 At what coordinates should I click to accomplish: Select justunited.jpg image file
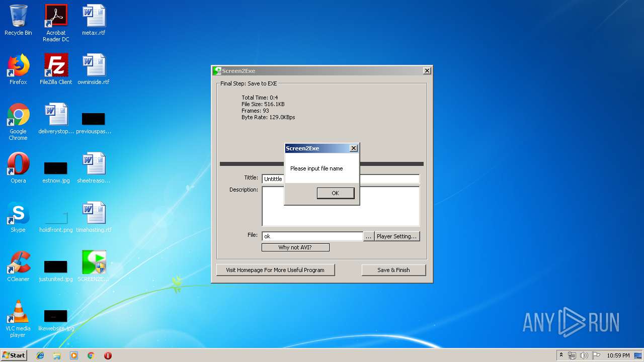point(56,270)
